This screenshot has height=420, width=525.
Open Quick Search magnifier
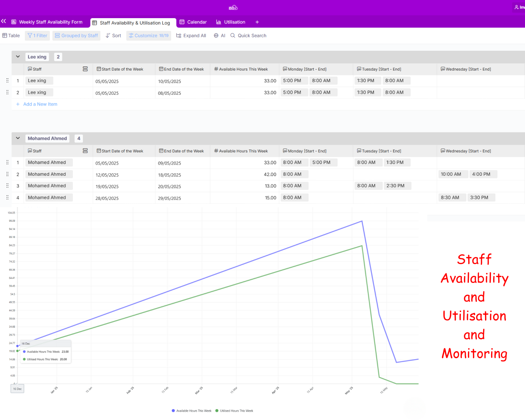(x=233, y=36)
